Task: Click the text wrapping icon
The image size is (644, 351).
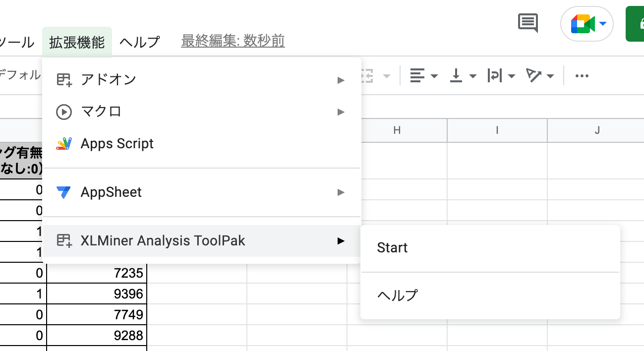Action: click(x=495, y=76)
